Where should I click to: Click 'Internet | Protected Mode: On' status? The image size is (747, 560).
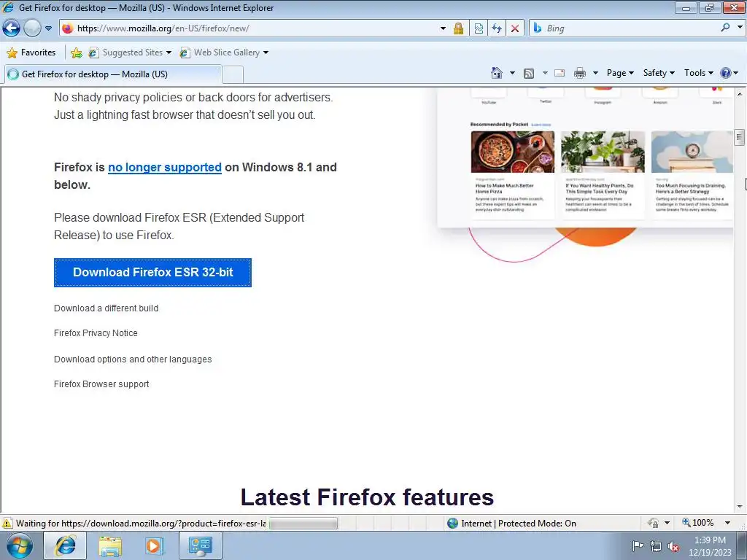(x=519, y=524)
